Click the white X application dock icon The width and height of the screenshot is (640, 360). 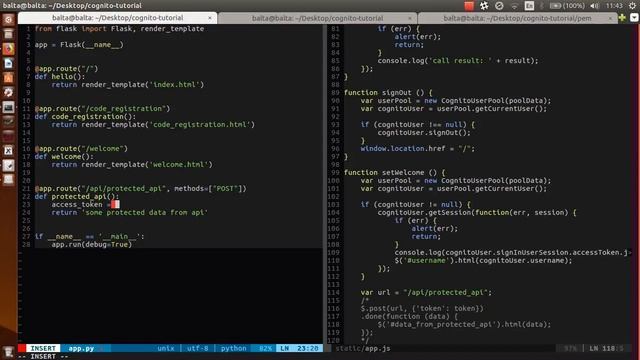coord(9,151)
